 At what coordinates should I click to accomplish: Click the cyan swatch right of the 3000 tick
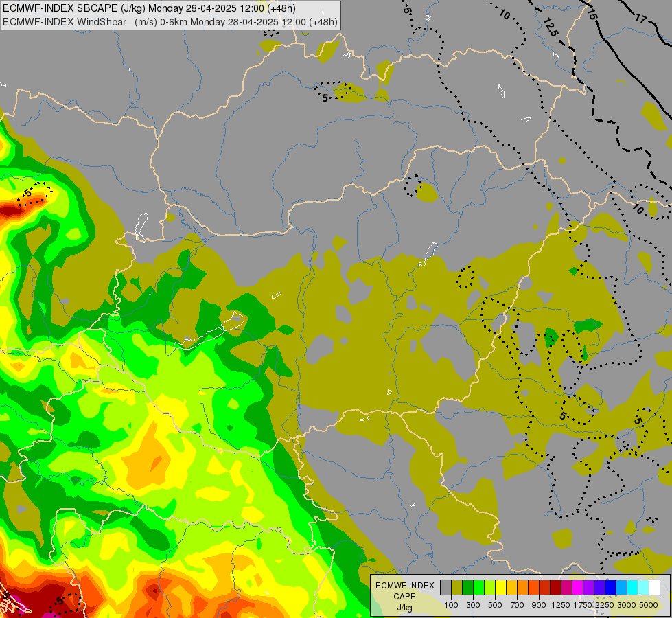coord(633,587)
